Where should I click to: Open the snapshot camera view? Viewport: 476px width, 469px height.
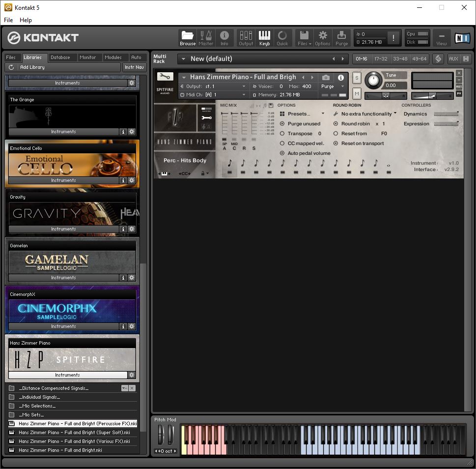tap(326, 78)
